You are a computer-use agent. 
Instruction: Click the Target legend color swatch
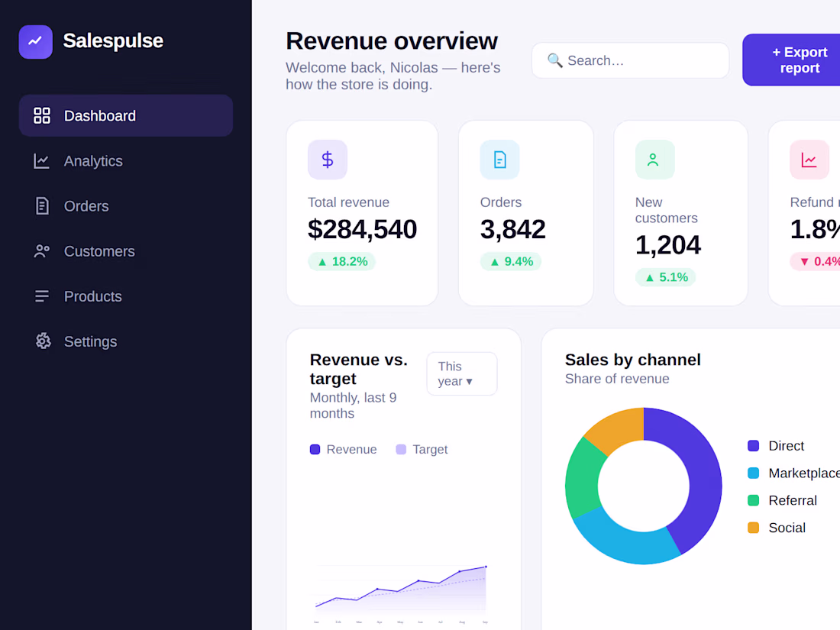pos(401,450)
